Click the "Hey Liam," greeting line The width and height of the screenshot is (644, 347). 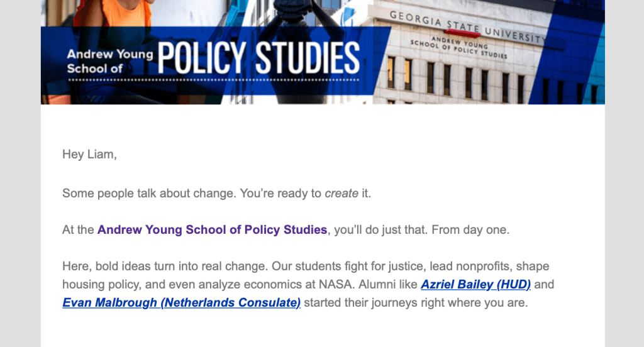[89, 154]
